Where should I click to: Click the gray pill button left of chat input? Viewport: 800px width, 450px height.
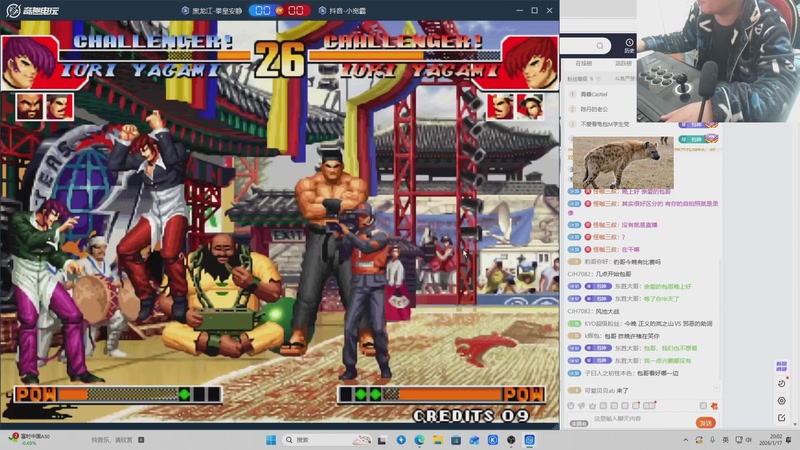[579, 423]
